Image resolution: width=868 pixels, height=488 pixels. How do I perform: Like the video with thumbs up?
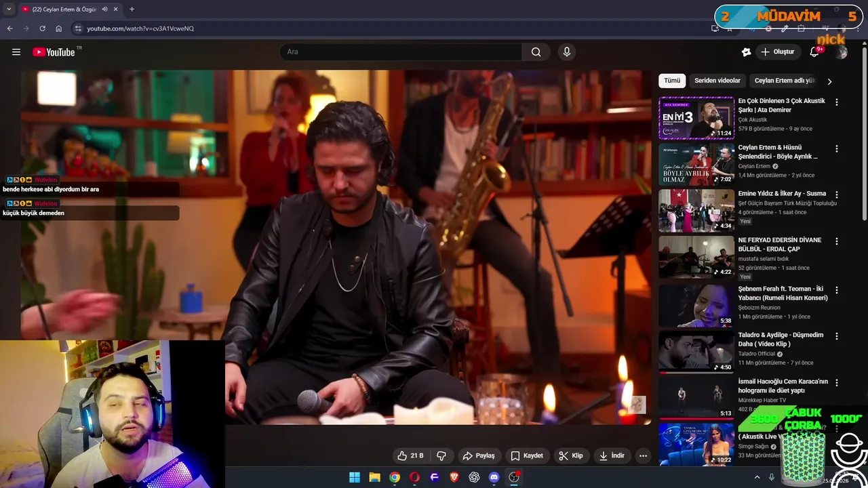click(x=410, y=455)
